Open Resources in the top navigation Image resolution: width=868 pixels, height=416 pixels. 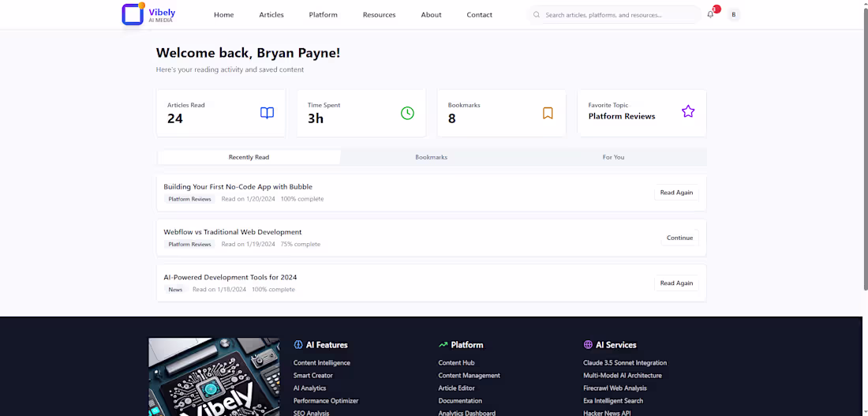[x=380, y=15]
